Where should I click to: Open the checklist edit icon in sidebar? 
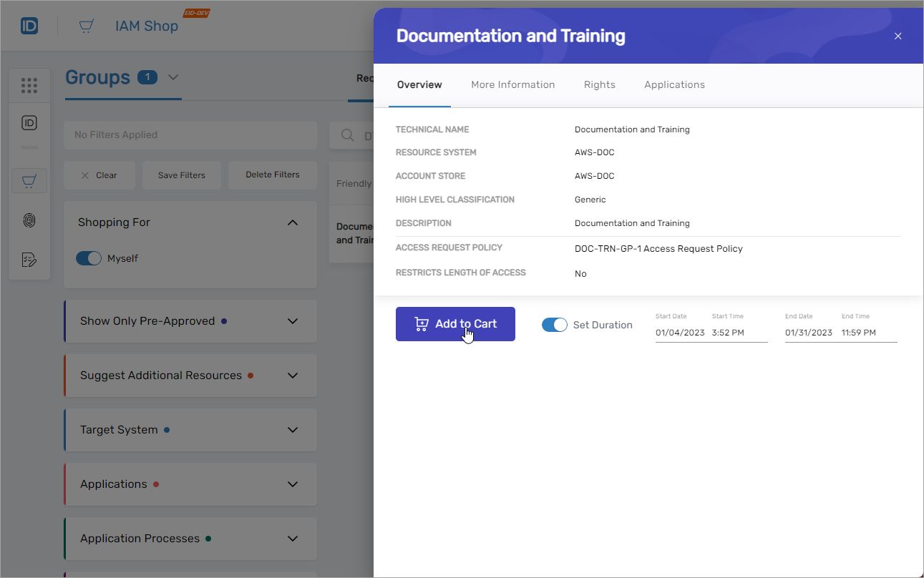pyautogui.click(x=29, y=260)
